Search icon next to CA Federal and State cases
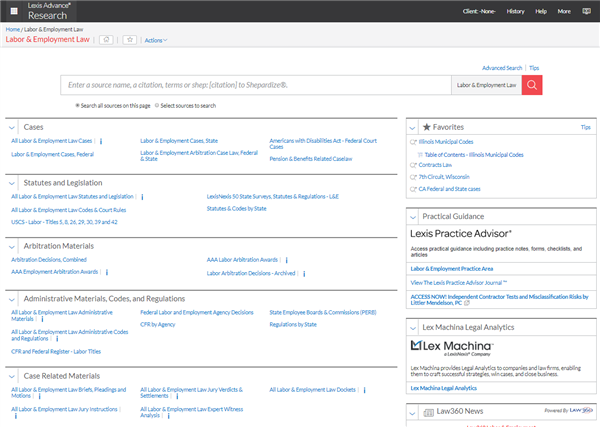 pos(413,189)
